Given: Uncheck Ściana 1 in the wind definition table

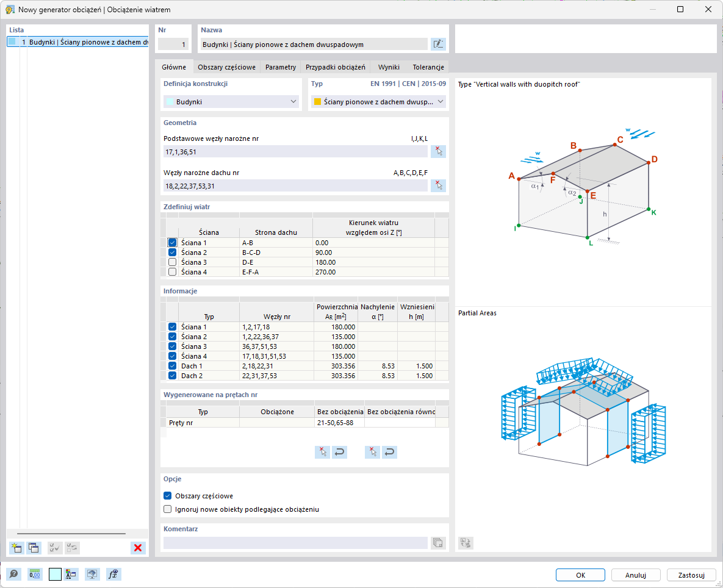Looking at the screenshot, I should [173, 242].
